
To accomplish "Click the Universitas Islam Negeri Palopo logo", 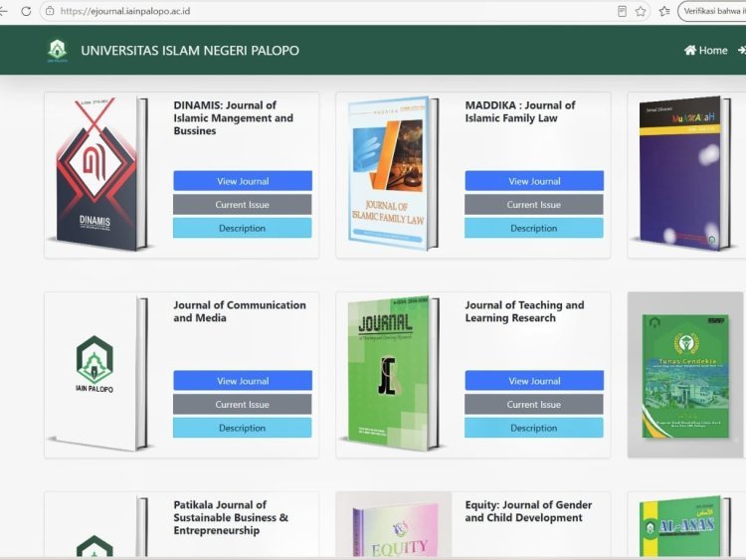I will click(x=58, y=51).
